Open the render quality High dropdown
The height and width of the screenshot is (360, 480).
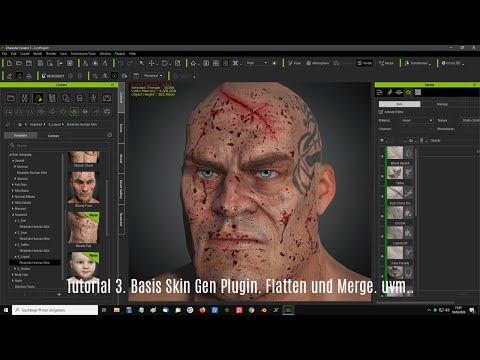(257, 63)
